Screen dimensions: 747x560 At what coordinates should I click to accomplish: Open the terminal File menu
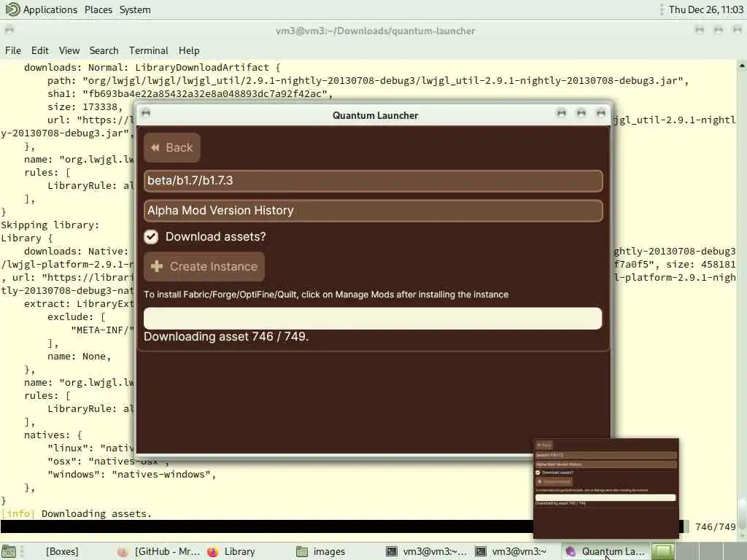(13, 50)
